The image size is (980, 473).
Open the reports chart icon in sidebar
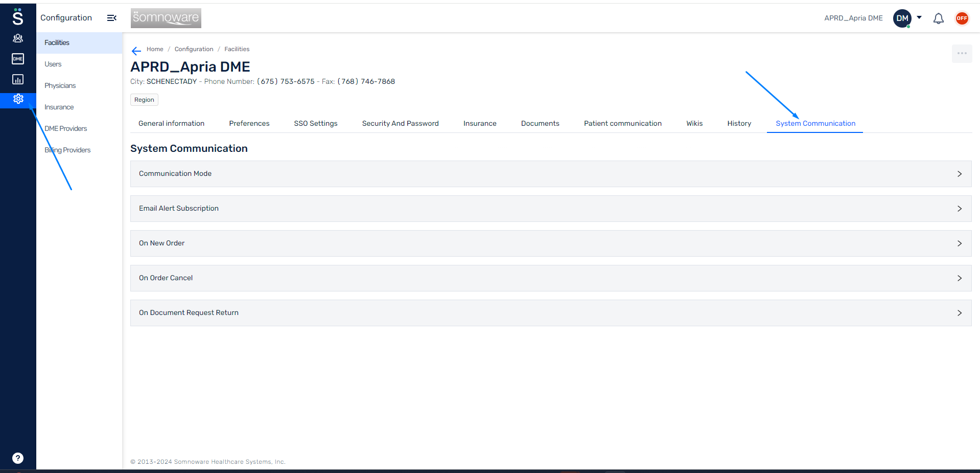[18, 79]
